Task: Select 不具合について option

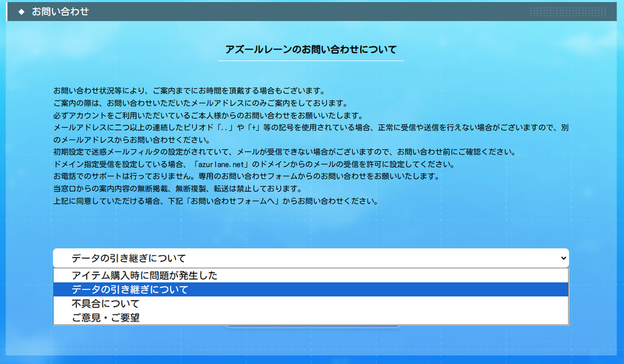Action: pyautogui.click(x=311, y=304)
